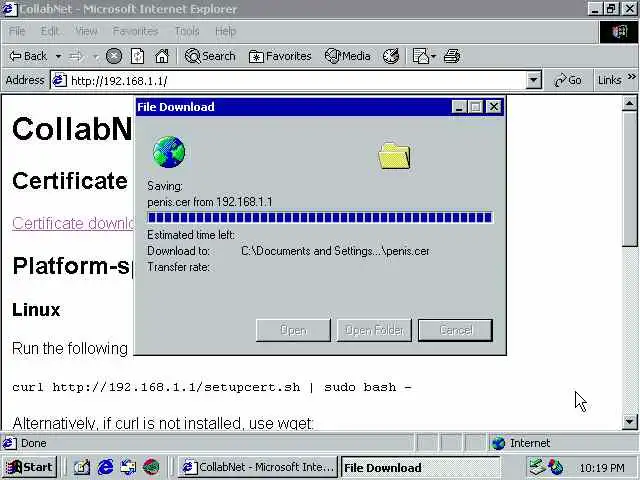The height and width of the screenshot is (480, 640).
Task: Click the 10:19 PM clock
Action: (602, 467)
